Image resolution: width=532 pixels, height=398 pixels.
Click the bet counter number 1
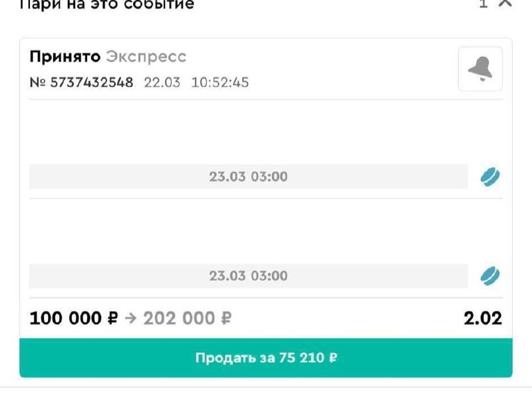(x=483, y=4)
